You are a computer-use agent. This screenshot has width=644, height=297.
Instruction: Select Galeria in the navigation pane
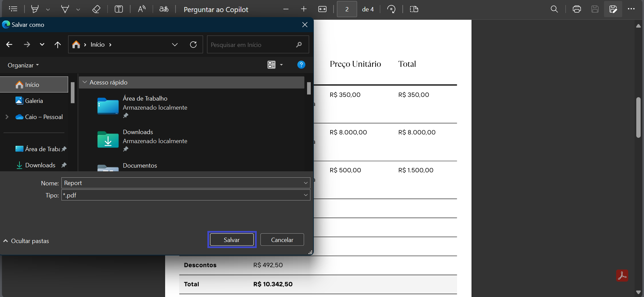[x=34, y=101]
